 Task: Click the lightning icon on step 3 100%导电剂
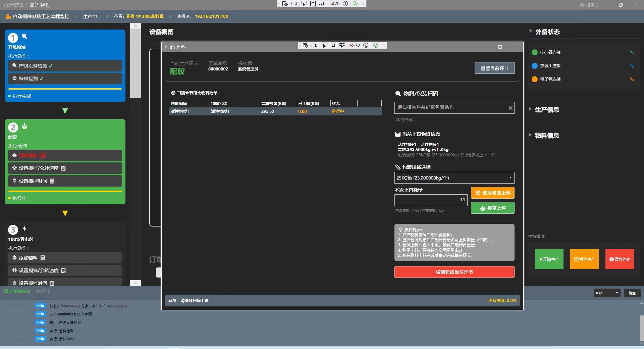pyautogui.click(x=24, y=229)
